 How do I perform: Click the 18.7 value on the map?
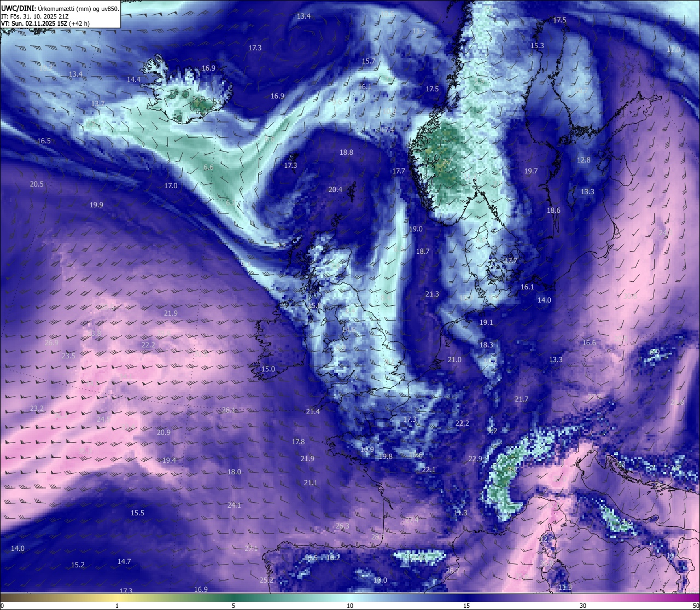click(423, 252)
